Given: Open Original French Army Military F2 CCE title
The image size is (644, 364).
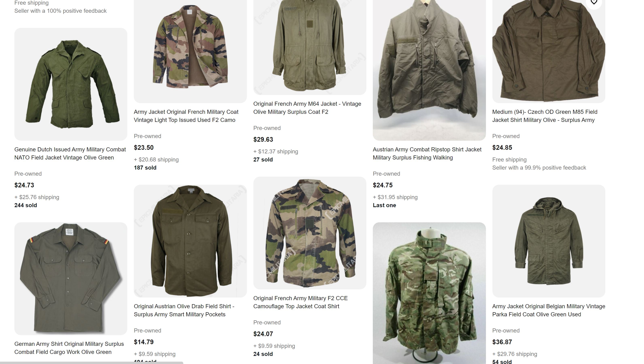Looking at the screenshot, I should tap(300, 302).
